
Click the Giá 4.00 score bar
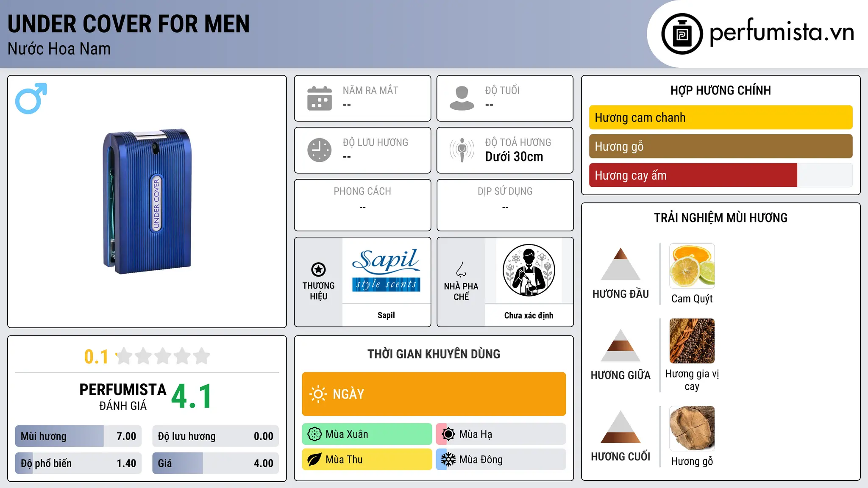pos(215,463)
